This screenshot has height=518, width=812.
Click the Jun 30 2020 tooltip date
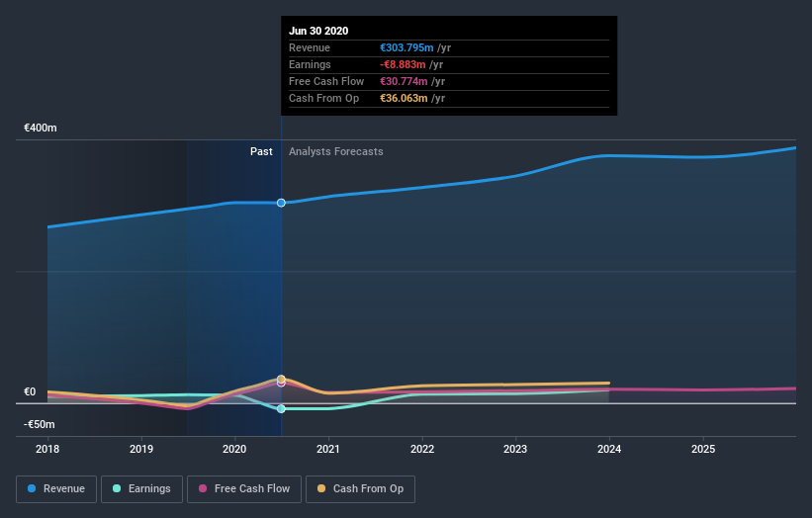click(318, 31)
